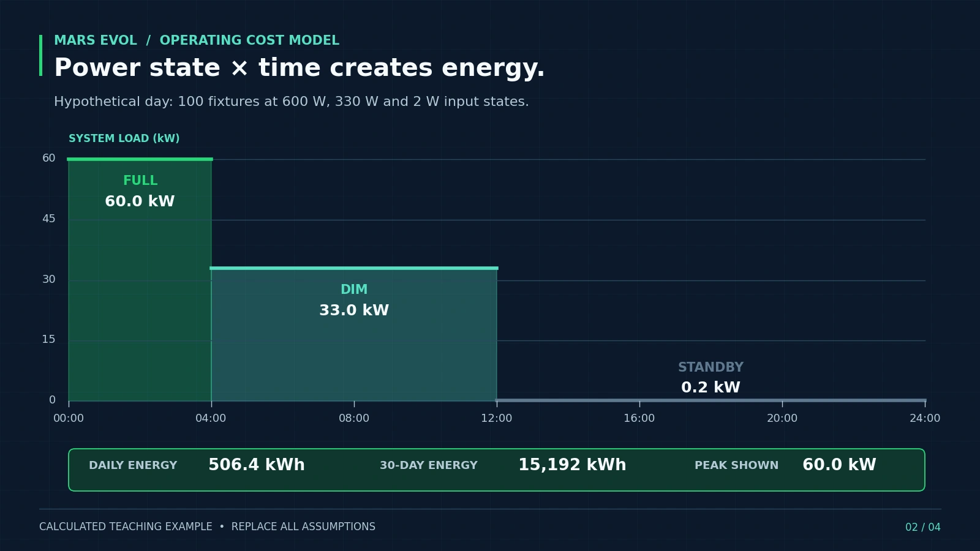Click the y-axis tick label 15
Screen dimensions: 980x551
coord(49,339)
